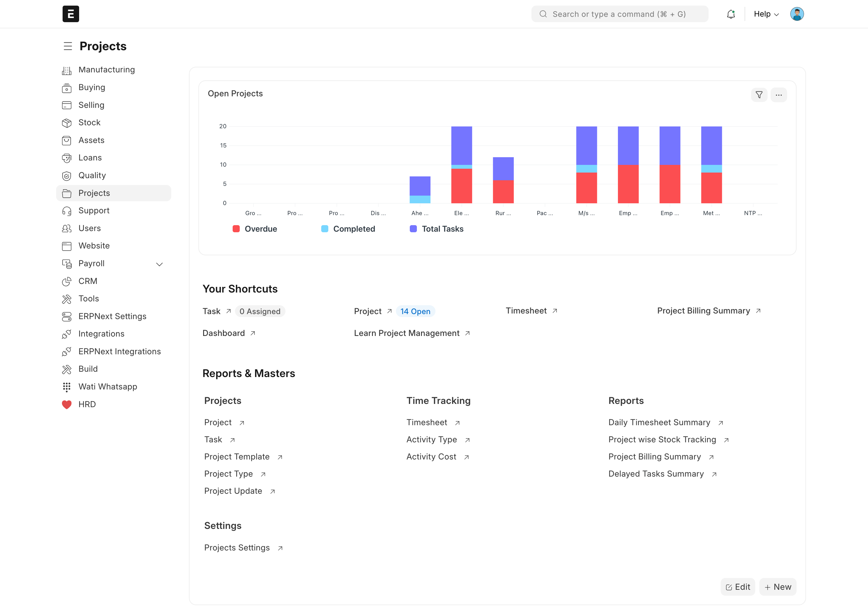Toggle Completed series in chart legend
The height and width of the screenshot is (614, 868).
pyautogui.click(x=348, y=229)
